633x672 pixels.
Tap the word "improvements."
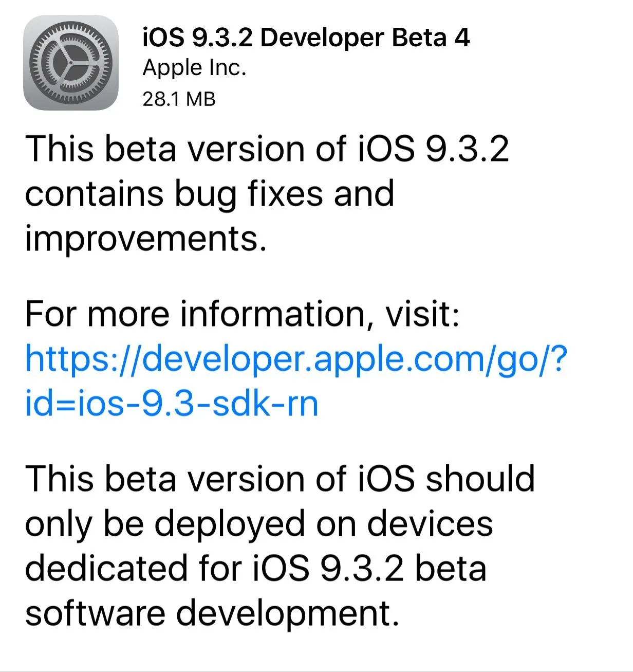coord(146,239)
